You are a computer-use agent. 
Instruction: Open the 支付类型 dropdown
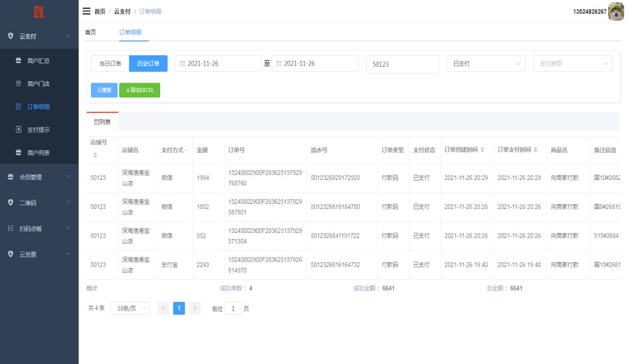[x=572, y=64]
